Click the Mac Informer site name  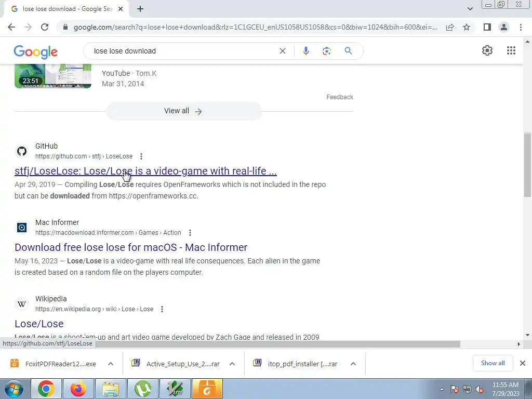57,222
